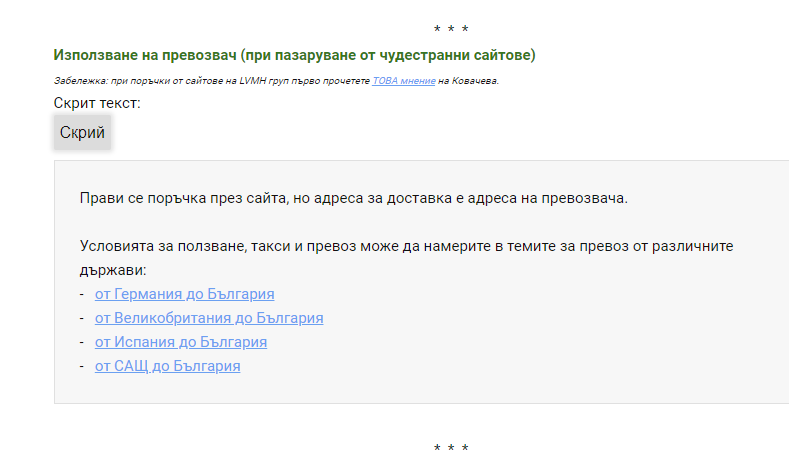Click the word 'държави:' in the spoiler box

[112, 270]
